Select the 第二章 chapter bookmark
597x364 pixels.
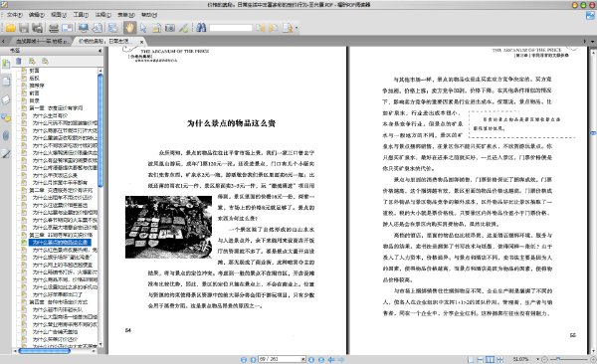61,190
